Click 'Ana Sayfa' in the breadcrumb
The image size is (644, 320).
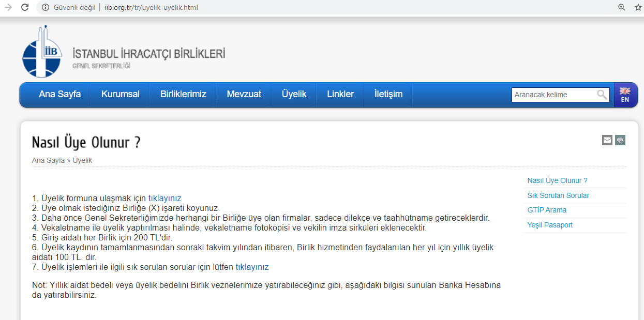48,160
